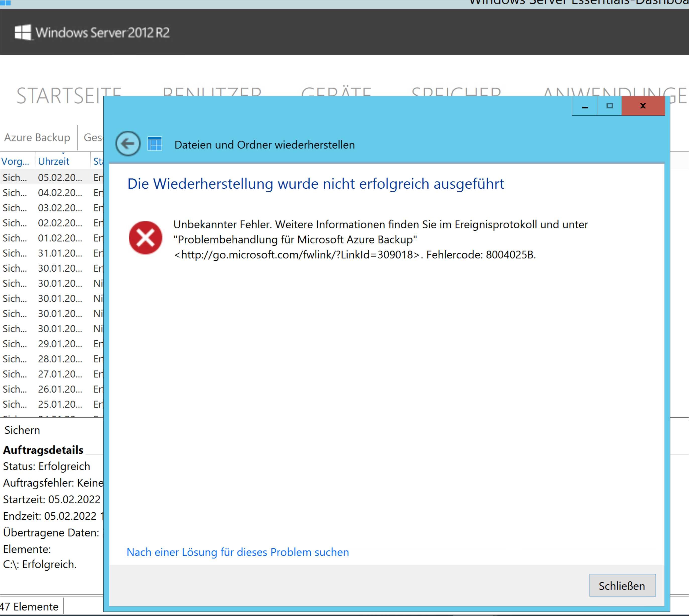689x616 pixels.
Task: Select the backup row dated 01.02.20...
Action: [x=52, y=238]
